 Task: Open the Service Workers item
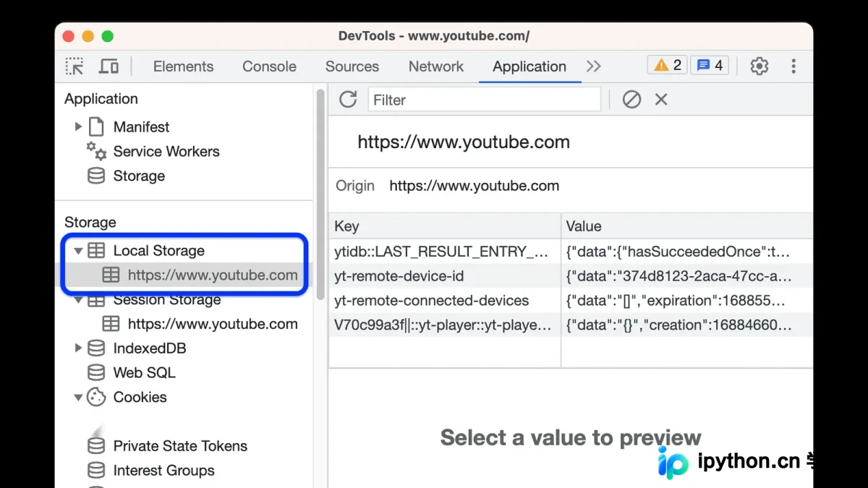click(166, 151)
